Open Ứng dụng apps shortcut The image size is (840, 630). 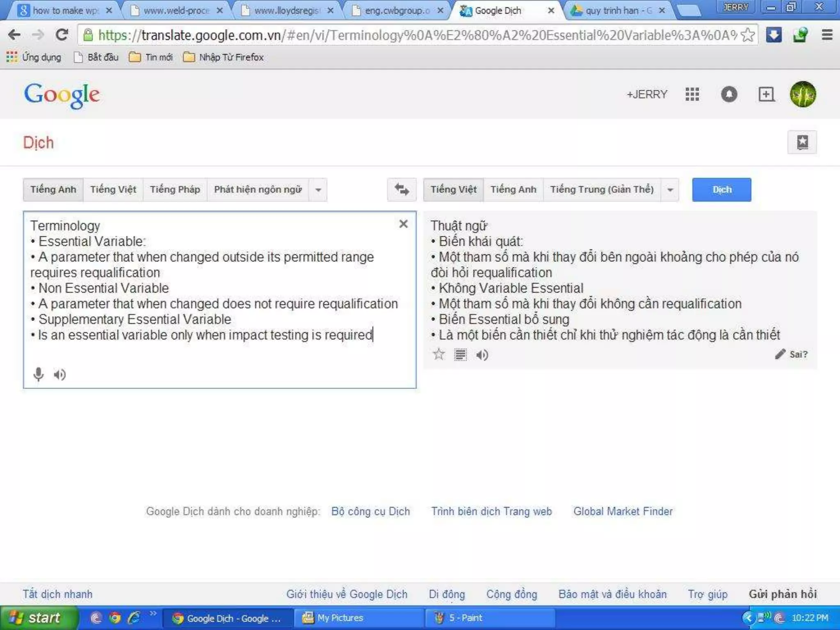point(34,57)
